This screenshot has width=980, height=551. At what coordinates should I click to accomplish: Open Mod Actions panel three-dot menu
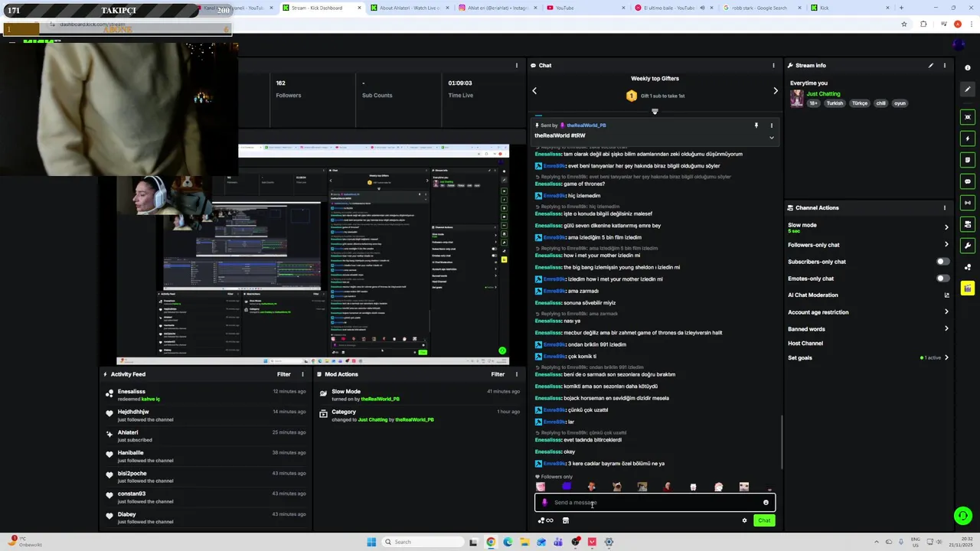click(516, 374)
